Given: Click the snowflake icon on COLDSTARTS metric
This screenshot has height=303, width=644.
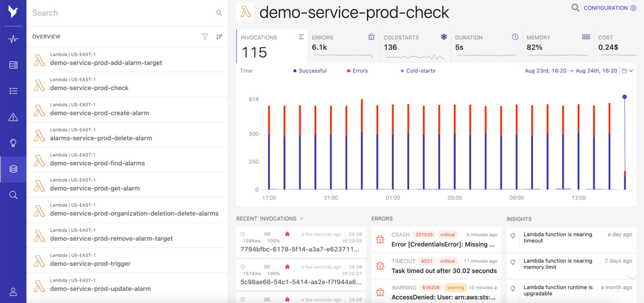Looking at the screenshot, I should (x=444, y=37).
